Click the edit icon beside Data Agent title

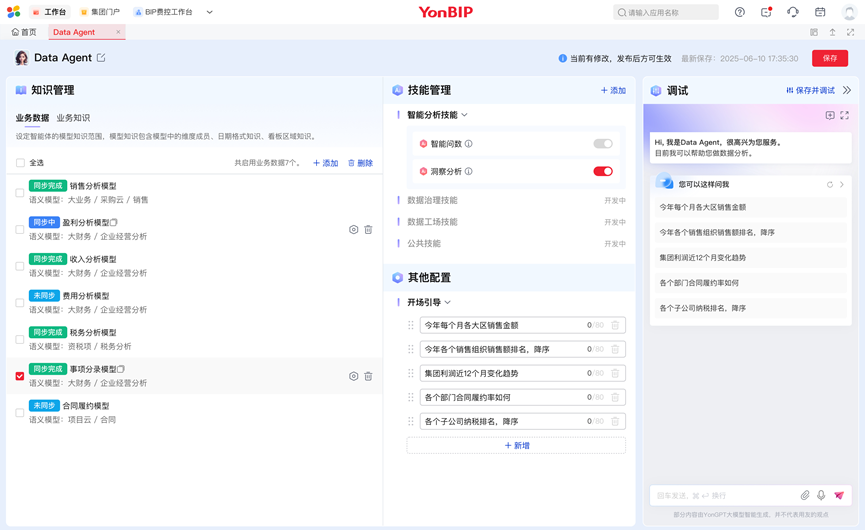[x=101, y=58]
